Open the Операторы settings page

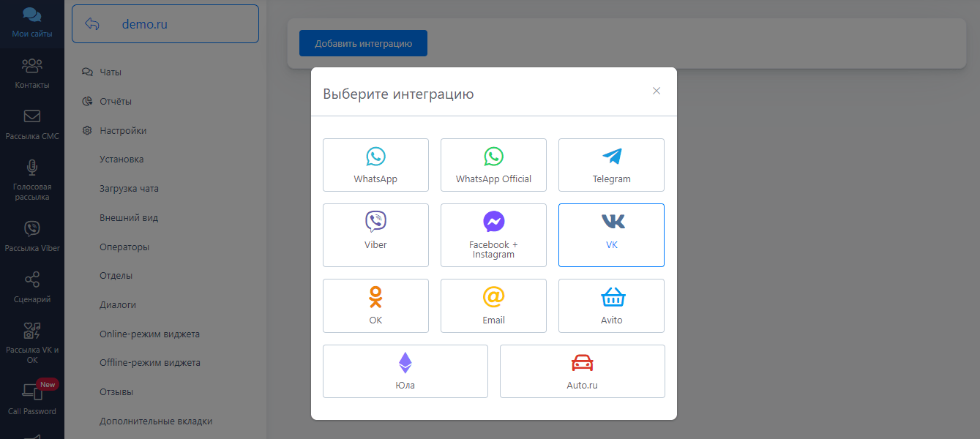pos(124,247)
